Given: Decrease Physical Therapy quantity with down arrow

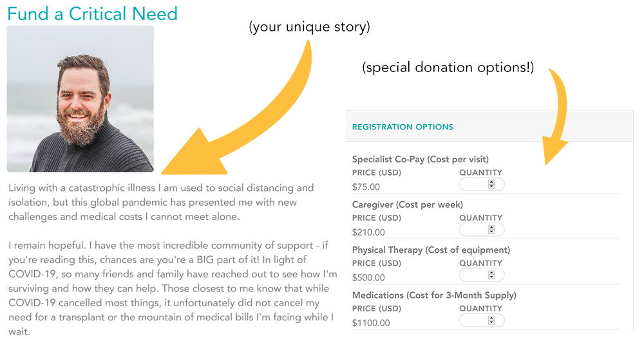Looking at the screenshot, I should point(491,277).
